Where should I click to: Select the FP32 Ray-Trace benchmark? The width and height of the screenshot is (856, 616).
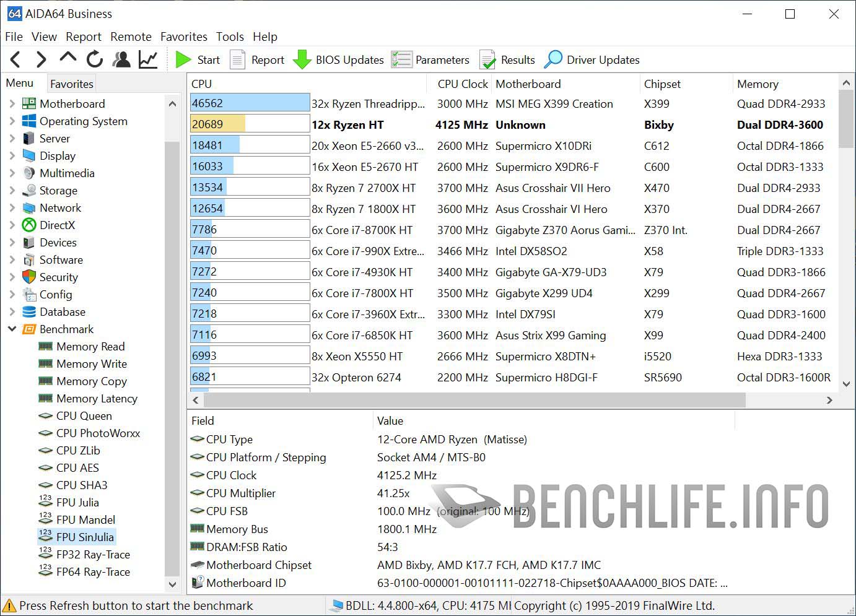(92, 555)
